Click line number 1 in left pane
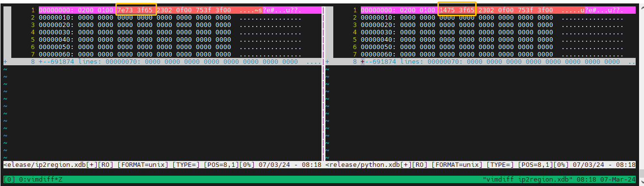 pos(33,10)
